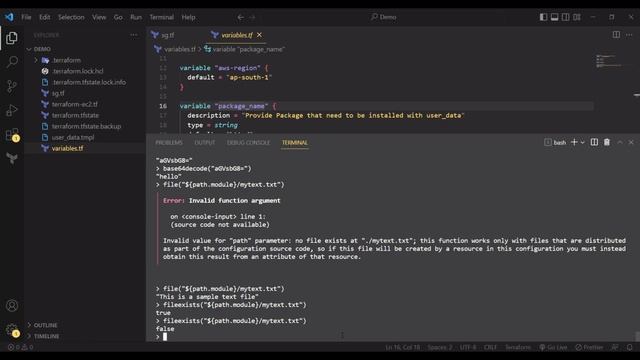The width and height of the screenshot is (640, 360).
Task: Switch to the Problems panel tab
Action: coord(169,142)
